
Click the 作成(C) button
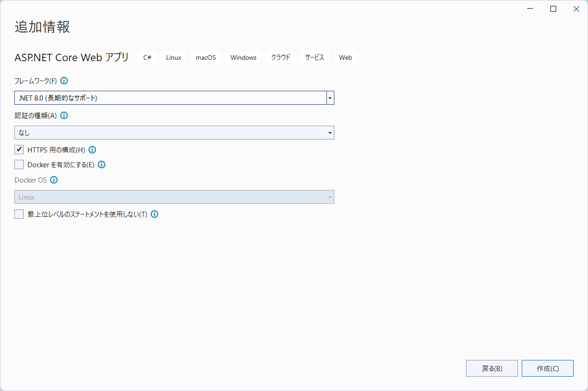pyautogui.click(x=548, y=368)
